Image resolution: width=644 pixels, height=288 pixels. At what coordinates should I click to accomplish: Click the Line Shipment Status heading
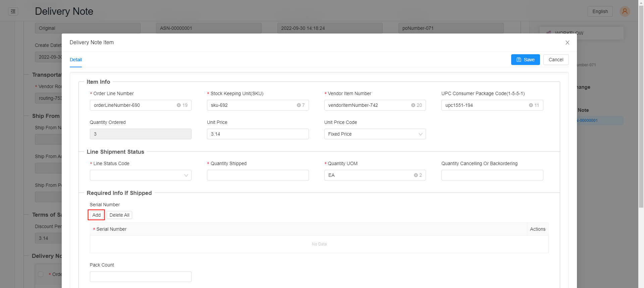tap(115, 152)
